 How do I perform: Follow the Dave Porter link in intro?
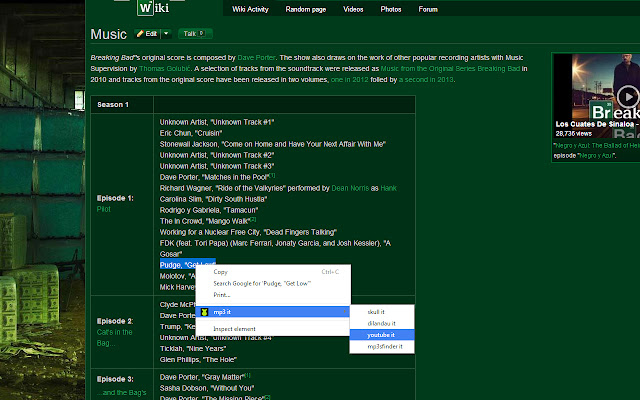(256, 58)
